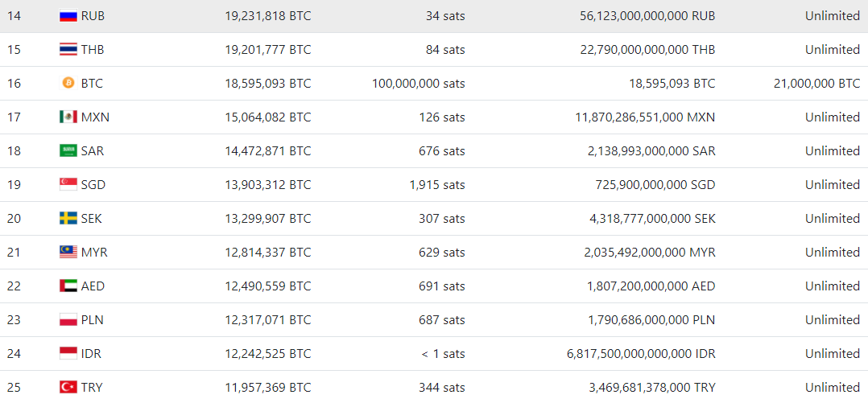Click the 100,000,000 sats price value

tap(418, 84)
